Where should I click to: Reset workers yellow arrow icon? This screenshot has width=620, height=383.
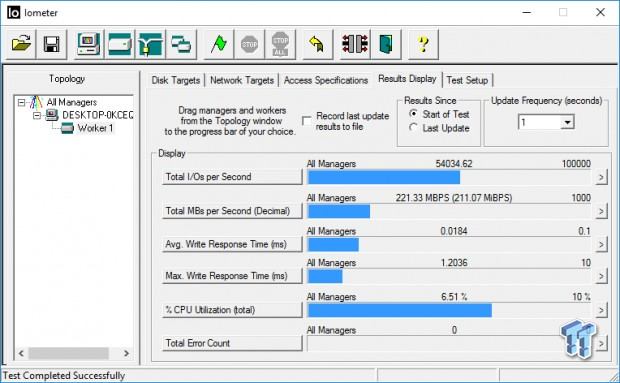[318, 44]
